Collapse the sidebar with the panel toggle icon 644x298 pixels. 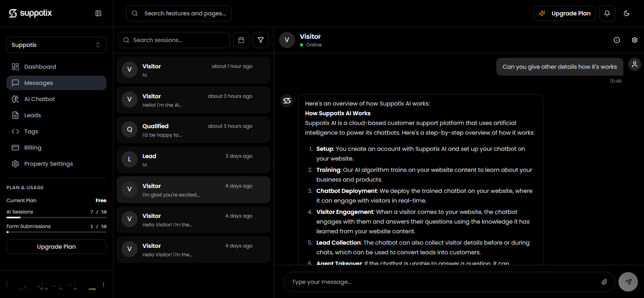click(x=98, y=13)
